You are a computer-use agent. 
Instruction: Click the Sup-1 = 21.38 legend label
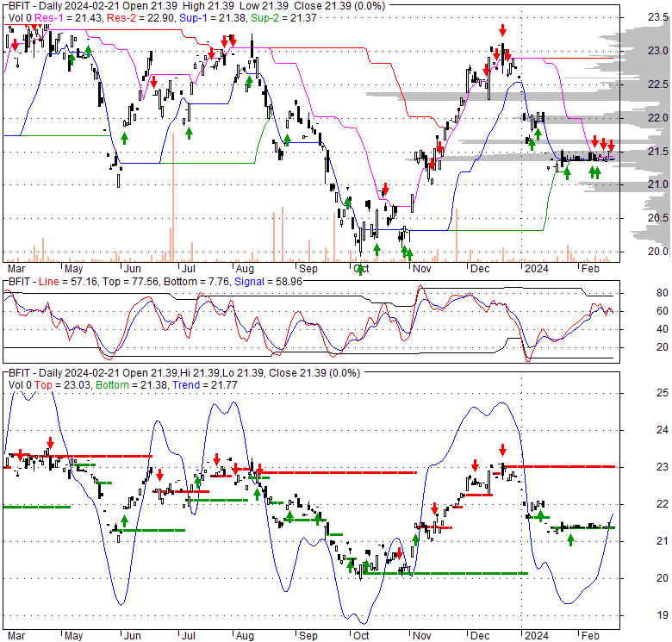click(213, 18)
